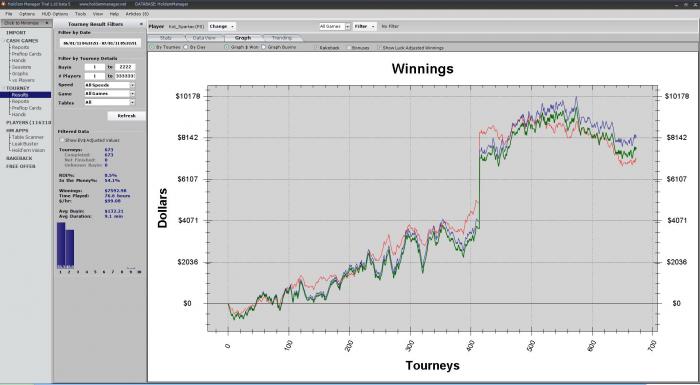Viewport: 700px width, 385px height.
Task: Switch to the Stats tab
Action: (x=166, y=38)
